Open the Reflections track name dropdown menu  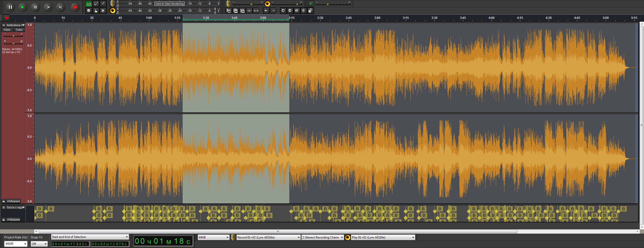click(23, 25)
